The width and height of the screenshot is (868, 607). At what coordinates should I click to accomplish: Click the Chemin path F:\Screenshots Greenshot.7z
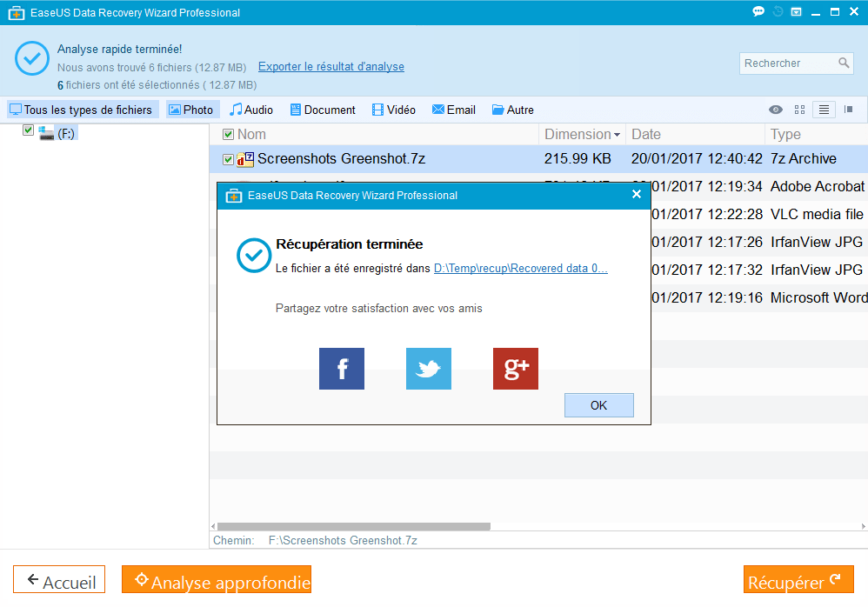point(343,541)
